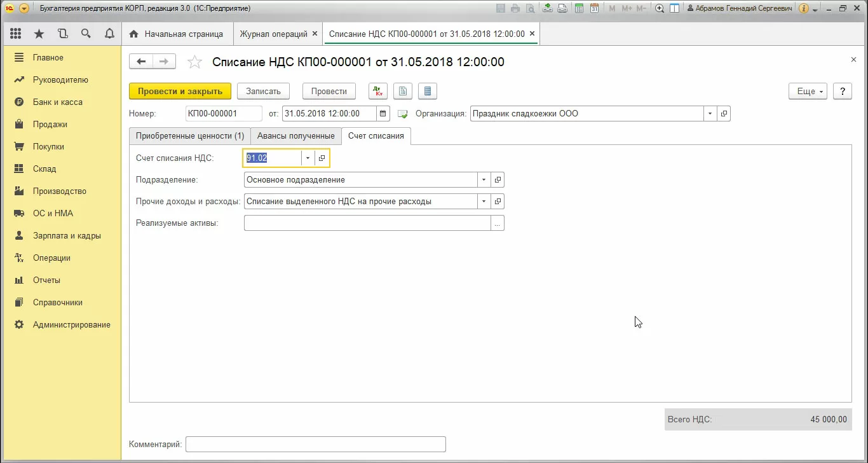Expand the Организация dropdown list
This screenshot has height=463, width=868.
[710, 114]
